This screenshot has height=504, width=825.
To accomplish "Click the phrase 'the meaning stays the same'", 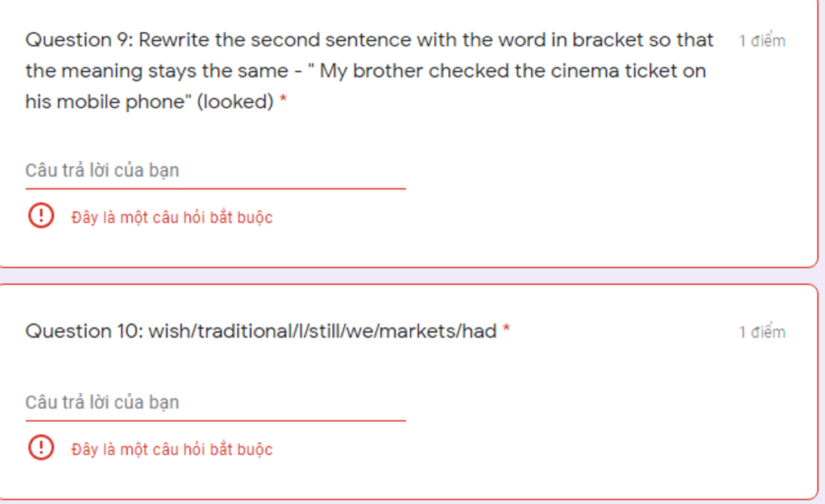I will (x=157, y=71).
